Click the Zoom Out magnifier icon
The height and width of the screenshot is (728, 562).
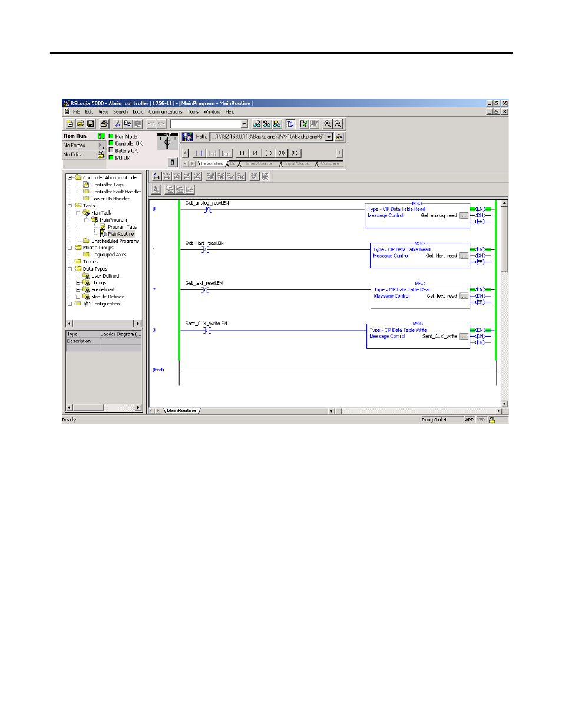338,124
